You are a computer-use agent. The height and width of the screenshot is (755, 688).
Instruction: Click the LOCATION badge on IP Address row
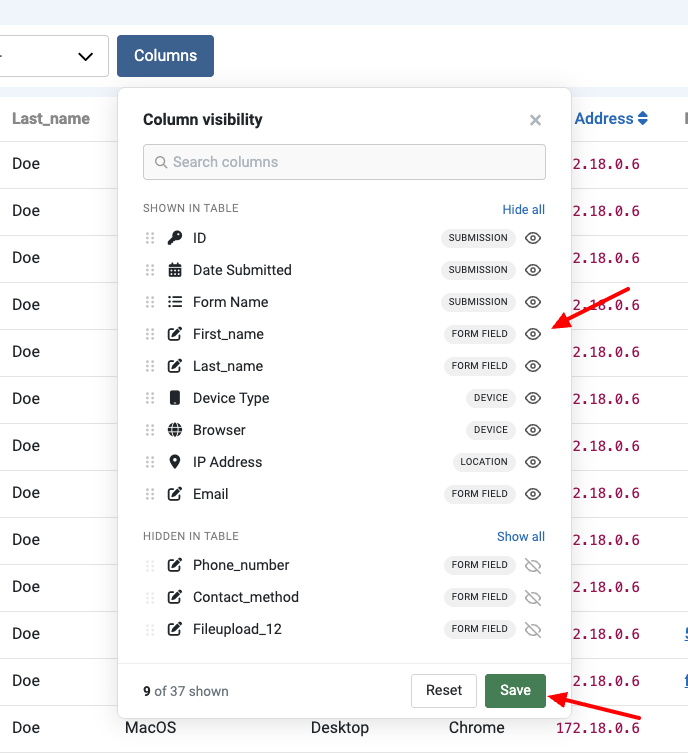click(x=484, y=462)
